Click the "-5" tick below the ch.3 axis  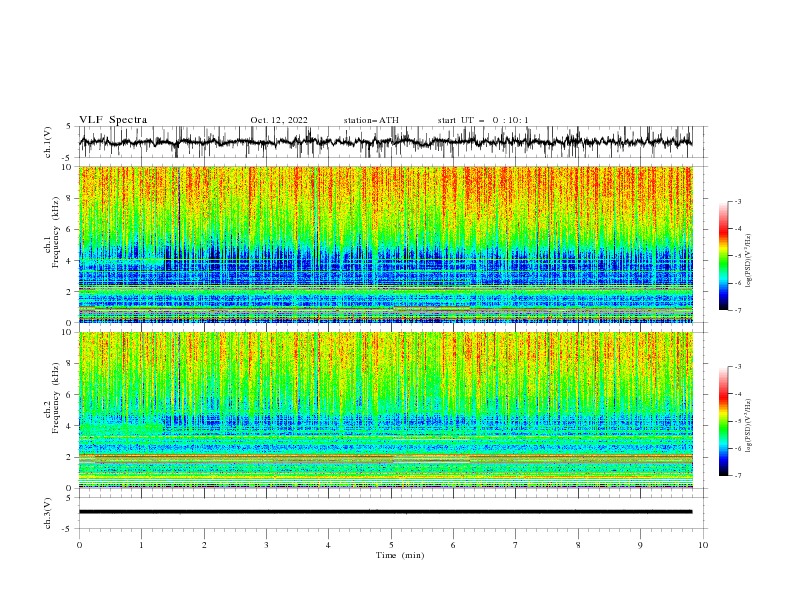pyautogui.click(x=68, y=529)
